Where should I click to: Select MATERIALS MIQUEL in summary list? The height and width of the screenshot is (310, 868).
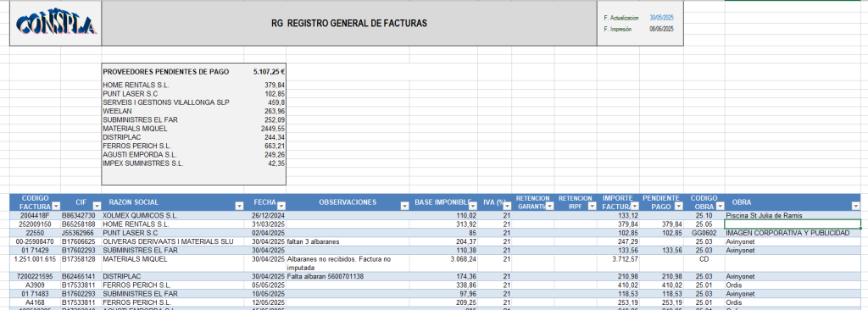[x=135, y=129]
